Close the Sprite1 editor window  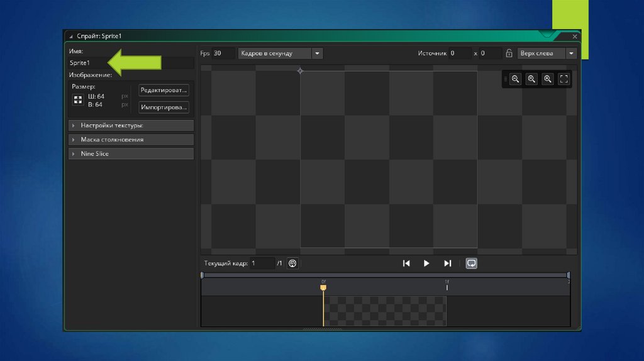(575, 36)
